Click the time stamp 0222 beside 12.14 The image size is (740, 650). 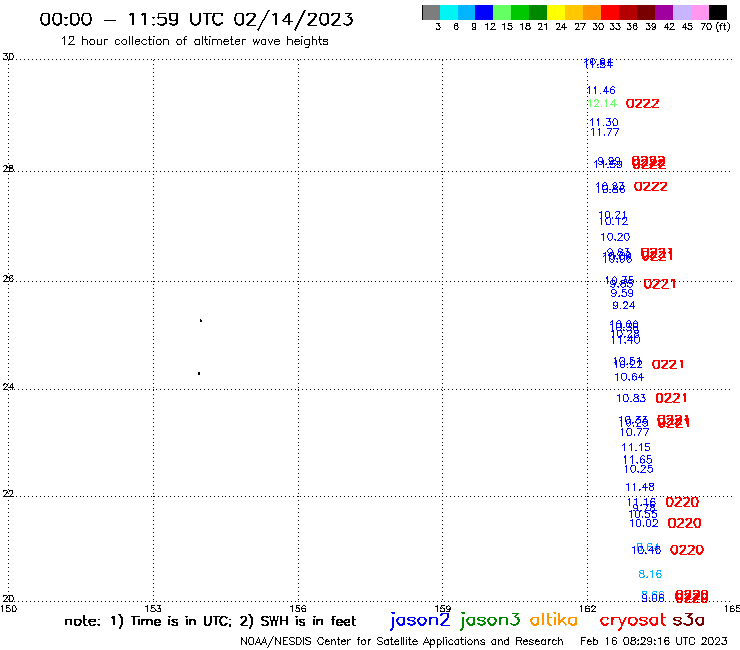[x=642, y=103]
